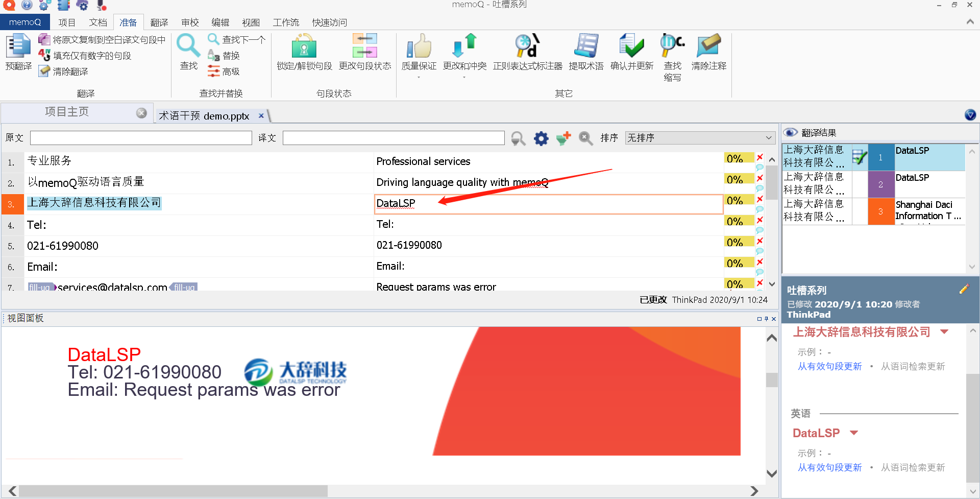This screenshot has width=980, height=499.
Task: Expand Quality assurance (质量保证) dropdown arrow
Action: pos(419,77)
